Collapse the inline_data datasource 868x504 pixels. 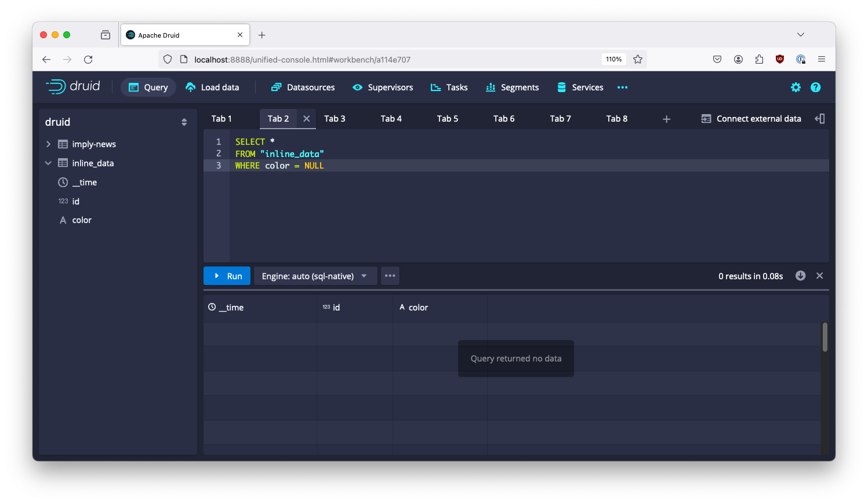click(x=49, y=163)
